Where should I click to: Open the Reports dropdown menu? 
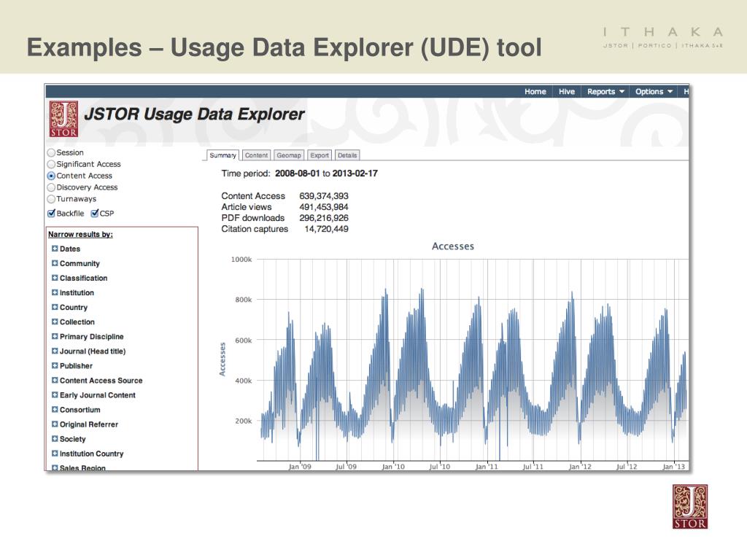605,91
